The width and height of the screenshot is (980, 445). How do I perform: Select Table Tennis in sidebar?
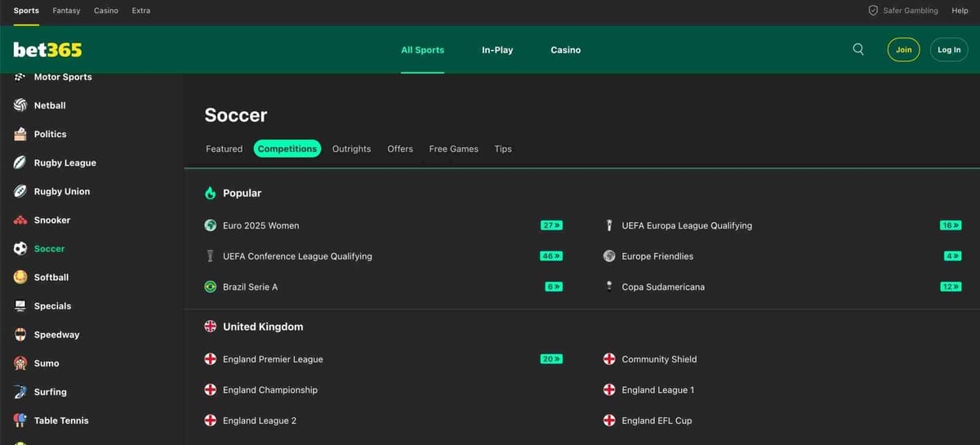pyautogui.click(x=61, y=421)
